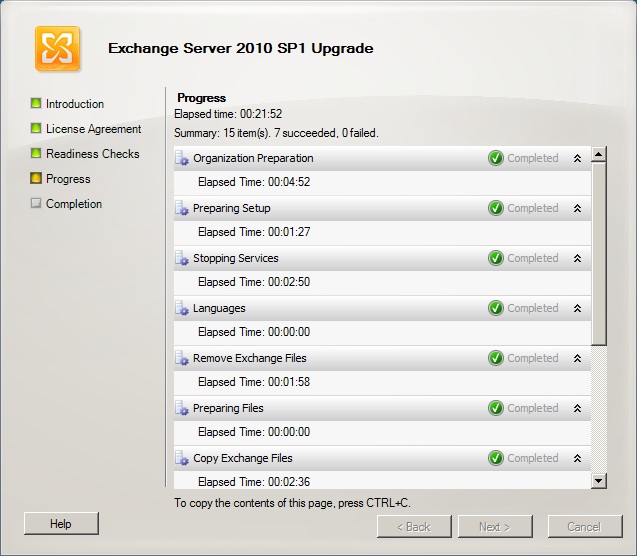Click the scrollbar up arrow

tap(599, 154)
